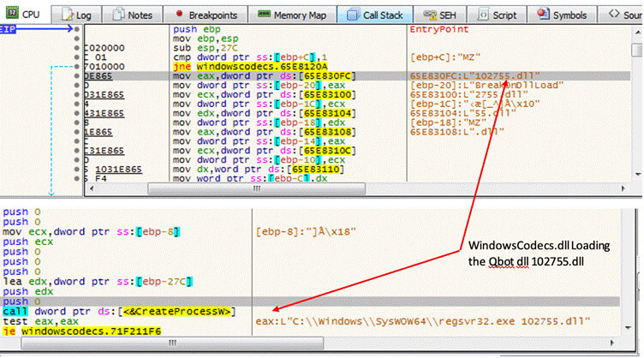Toggle breakpoint dot on push ebp line
The image size is (644, 358).
76,29
